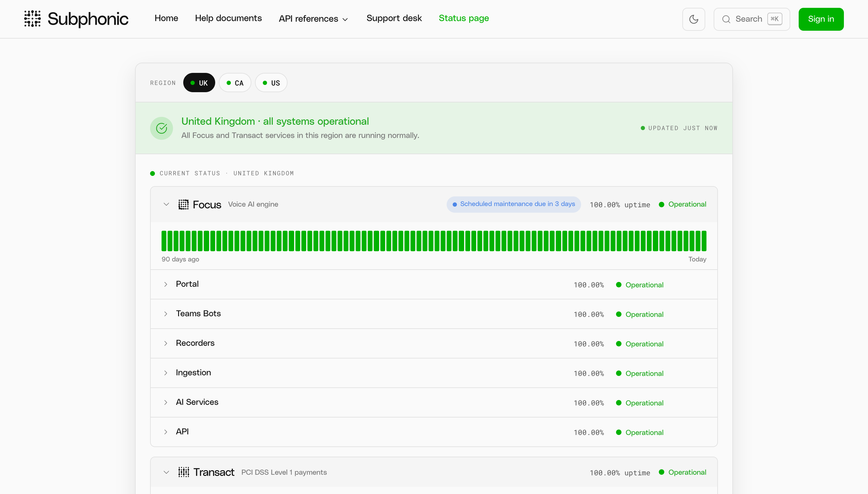The height and width of the screenshot is (494, 868).
Task: Select the UK region
Action: point(199,83)
